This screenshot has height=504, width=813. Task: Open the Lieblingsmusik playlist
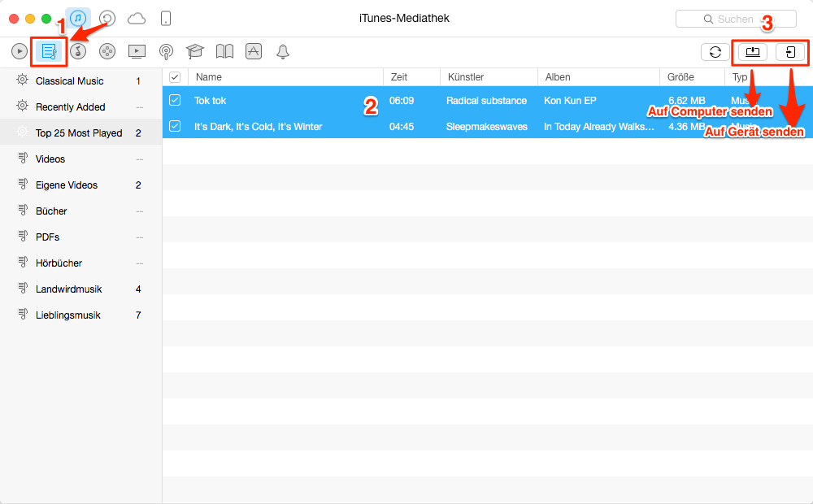pos(80,315)
